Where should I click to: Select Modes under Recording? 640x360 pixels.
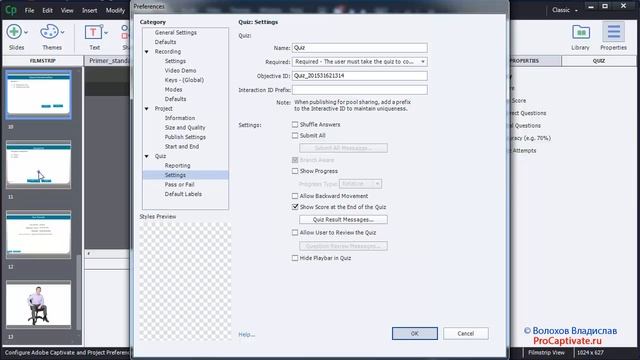[x=173, y=89]
